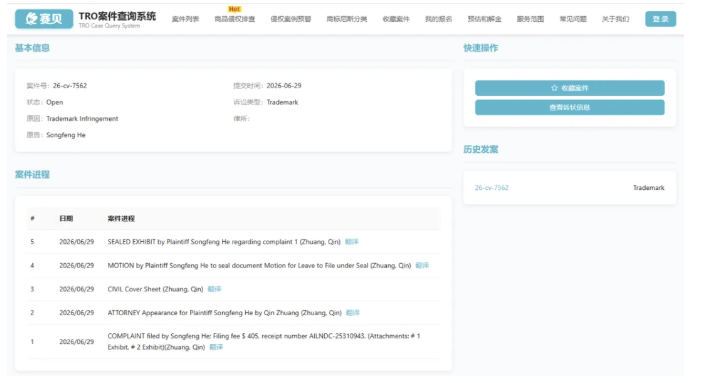Screen dimensions: 702x383
Task: Click the Hot badge above 商品侵权排查
Action: tap(235, 9)
